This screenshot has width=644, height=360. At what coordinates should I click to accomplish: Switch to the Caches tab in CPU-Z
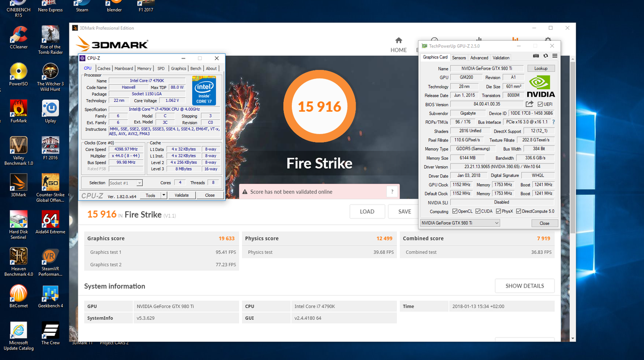click(104, 68)
